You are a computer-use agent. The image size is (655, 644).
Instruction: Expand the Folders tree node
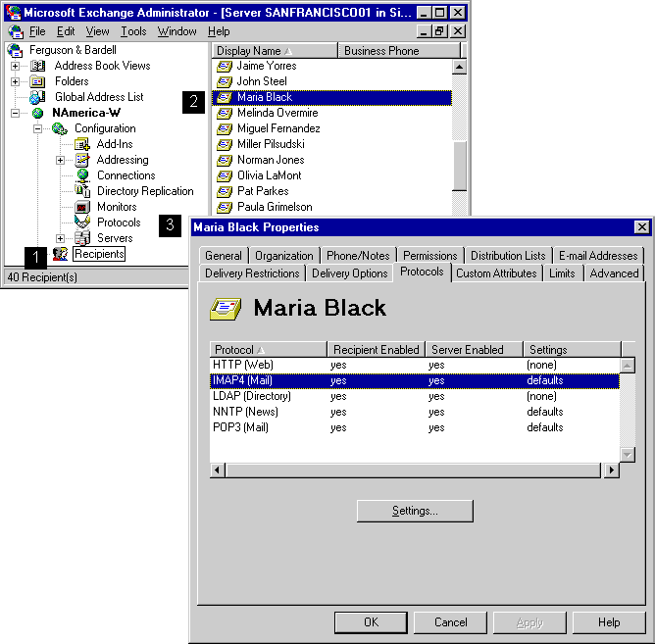[x=15, y=81]
